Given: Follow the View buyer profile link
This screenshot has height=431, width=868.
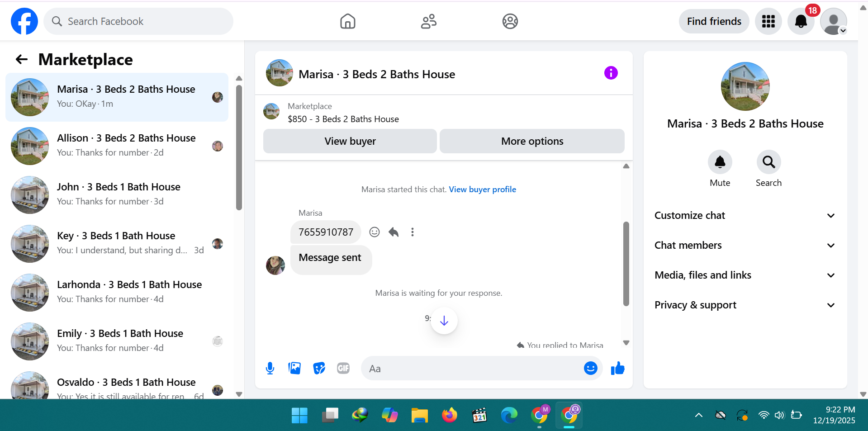Looking at the screenshot, I should click(x=482, y=189).
